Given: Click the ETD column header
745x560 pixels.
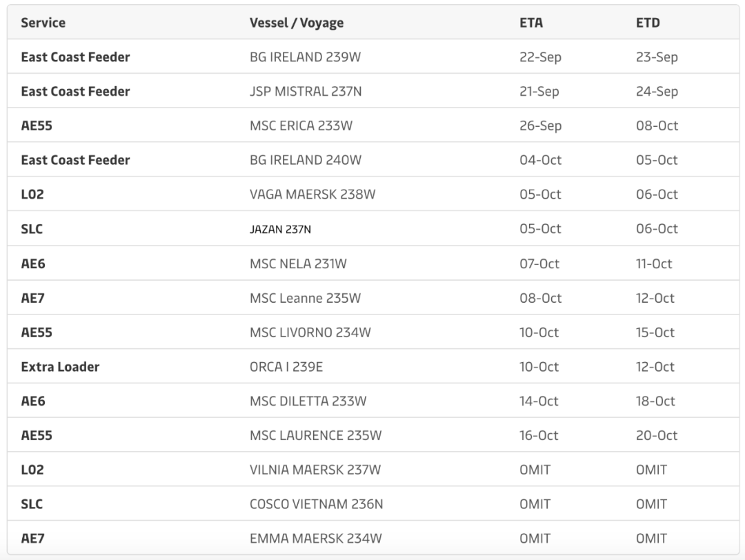Looking at the screenshot, I should tap(648, 23).
